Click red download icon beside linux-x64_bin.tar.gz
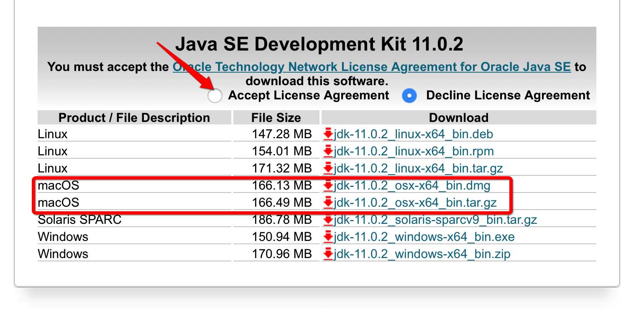The width and height of the screenshot is (644, 309). pyautogui.click(x=328, y=169)
